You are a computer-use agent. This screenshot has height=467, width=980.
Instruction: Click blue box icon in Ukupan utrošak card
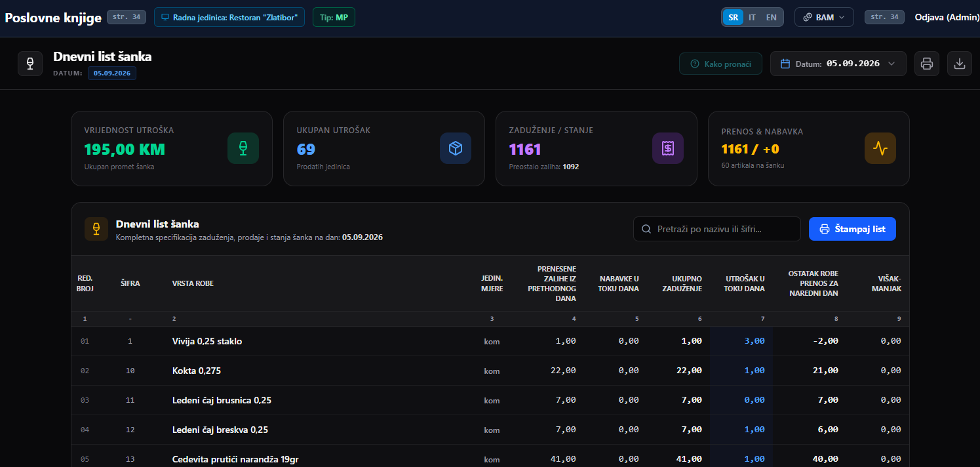[456, 148]
